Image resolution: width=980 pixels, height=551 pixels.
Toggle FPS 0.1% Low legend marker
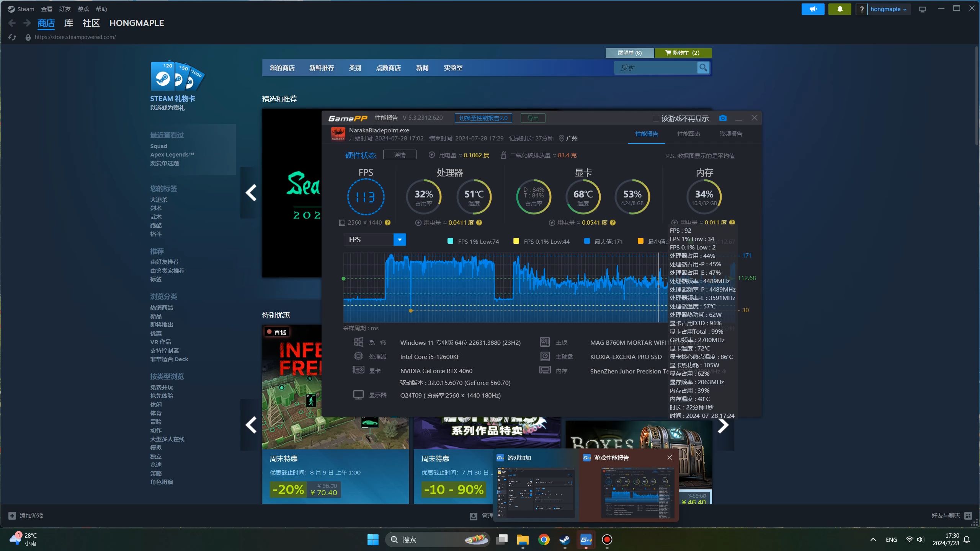point(516,241)
